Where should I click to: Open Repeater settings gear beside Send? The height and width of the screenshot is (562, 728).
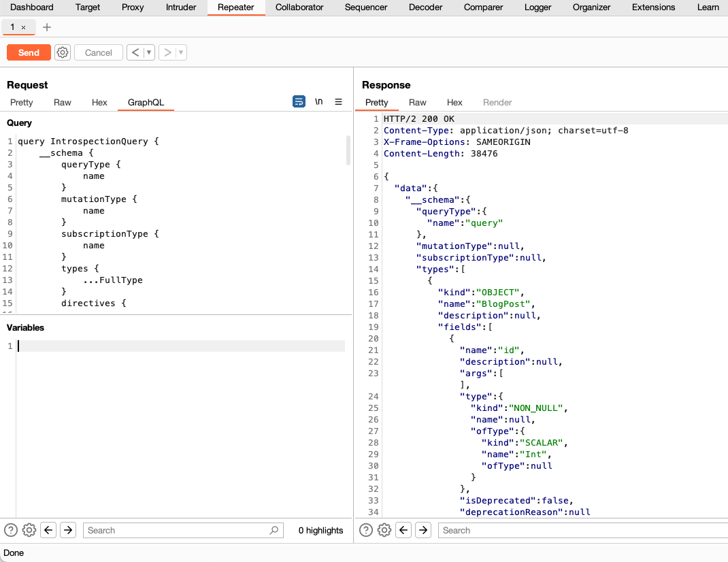pos(63,52)
